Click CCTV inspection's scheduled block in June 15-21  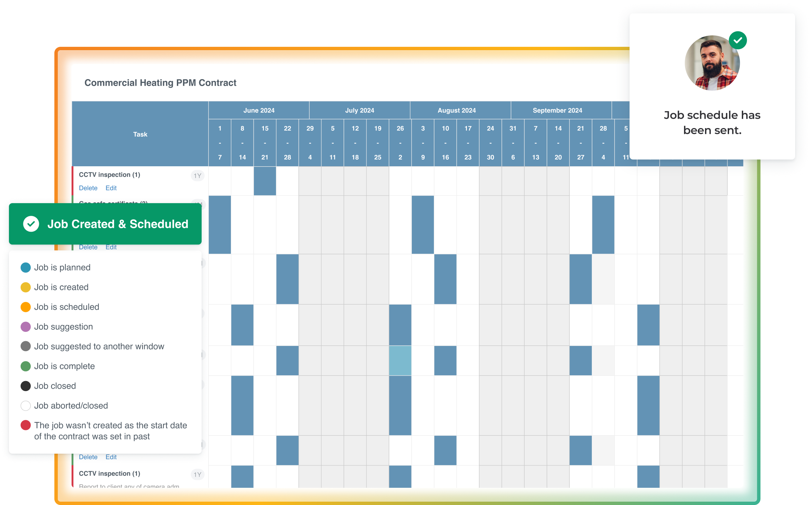[265, 181]
